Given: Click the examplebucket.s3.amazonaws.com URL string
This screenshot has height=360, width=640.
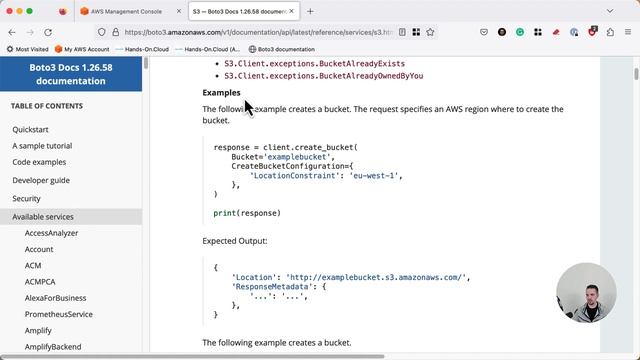Looking at the screenshot, I should pos(376,278).
